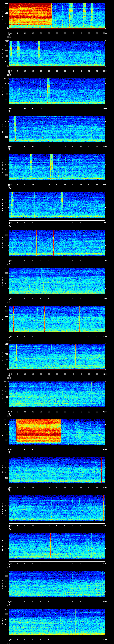Click the 11:39:00 start time label

tap(9, 336)
